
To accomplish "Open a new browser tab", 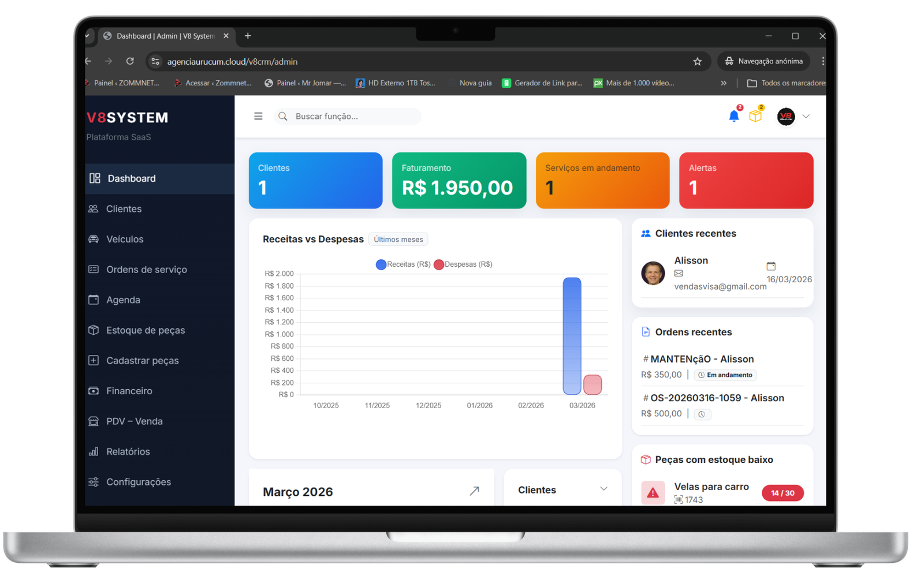I will tap(248, 36).
